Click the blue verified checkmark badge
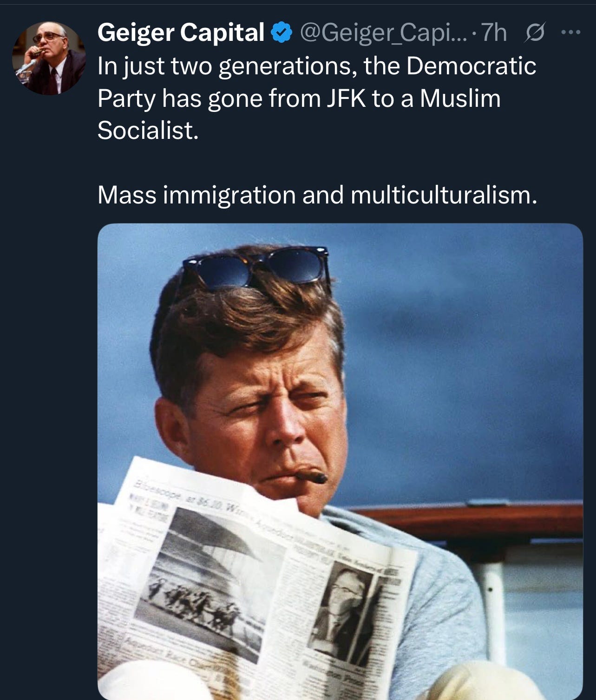Screen dimensions: 596x700 tap(281, 33)
